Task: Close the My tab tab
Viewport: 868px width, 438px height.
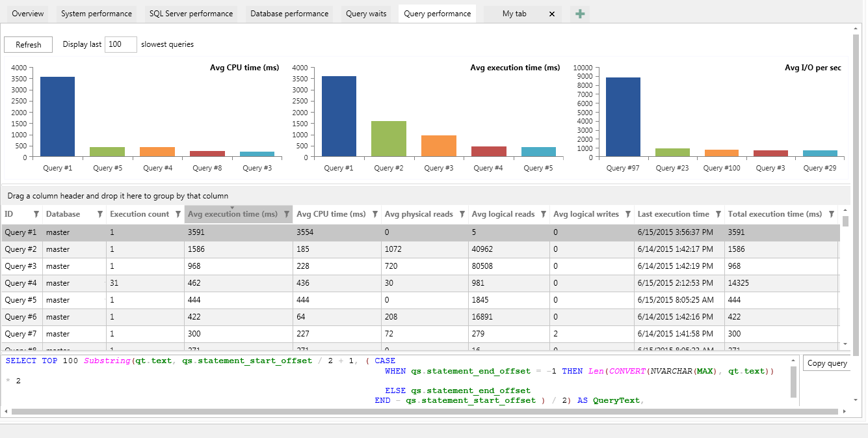Action: tap(552, 14)
